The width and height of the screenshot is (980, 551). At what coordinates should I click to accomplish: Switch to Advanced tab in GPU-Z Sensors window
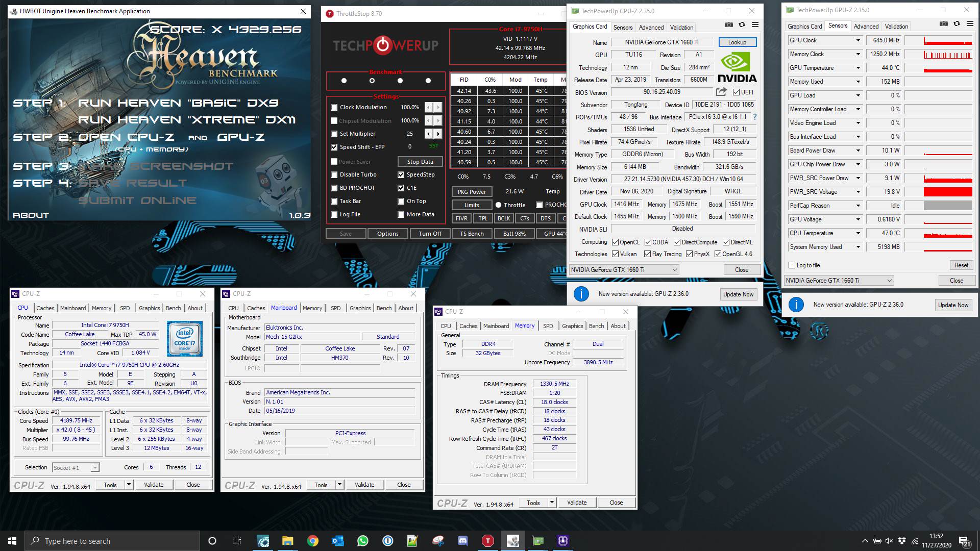[x=866, y=27]
